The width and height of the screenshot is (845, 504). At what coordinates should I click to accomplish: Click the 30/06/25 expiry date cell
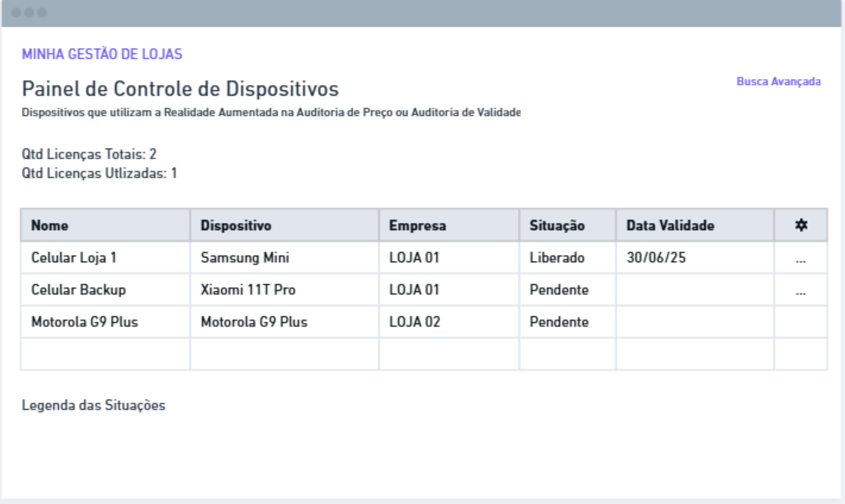[656, 258]
